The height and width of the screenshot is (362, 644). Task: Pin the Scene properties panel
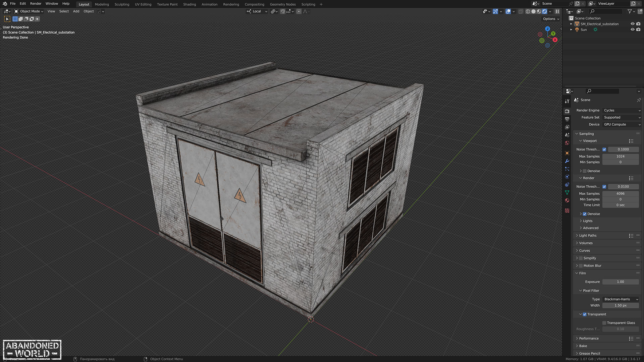[639, 100]
